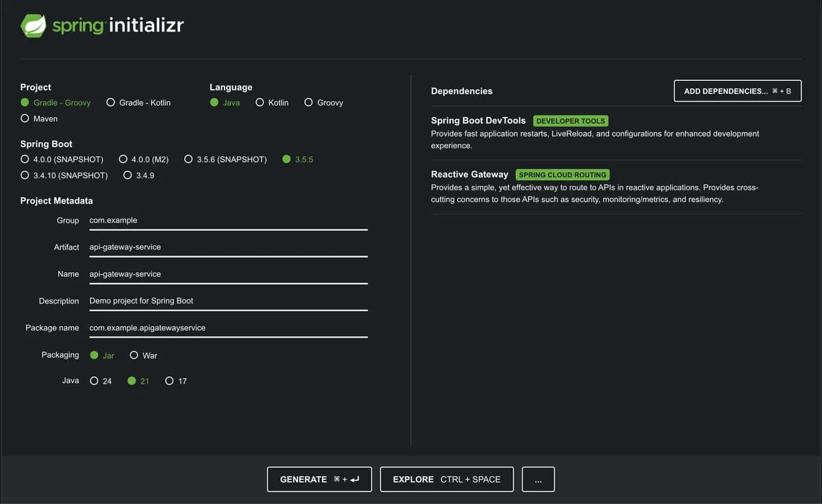Click the Project Metadata heading
822x504 pixels.
[57, 201]
